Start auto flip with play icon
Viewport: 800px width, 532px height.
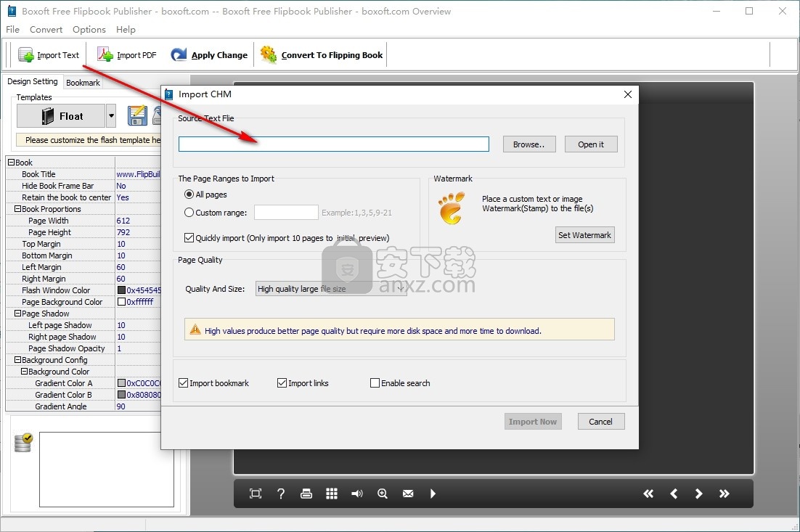pyautogui.click(x=433, y=494)
